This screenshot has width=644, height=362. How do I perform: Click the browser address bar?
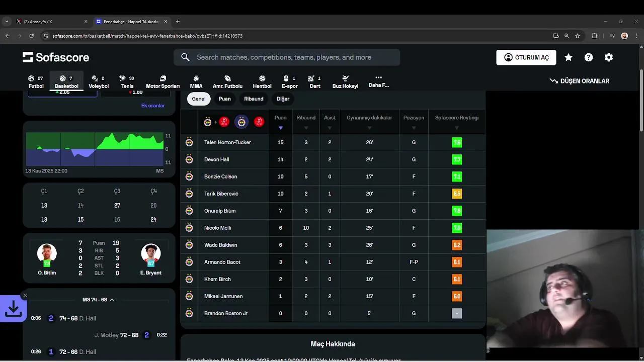click(297, 36)
